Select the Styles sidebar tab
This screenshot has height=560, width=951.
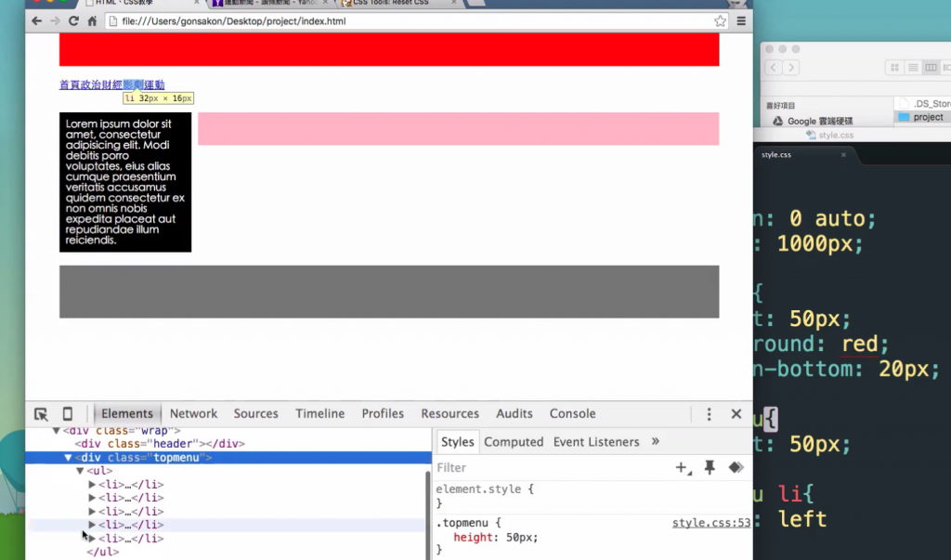457,442
